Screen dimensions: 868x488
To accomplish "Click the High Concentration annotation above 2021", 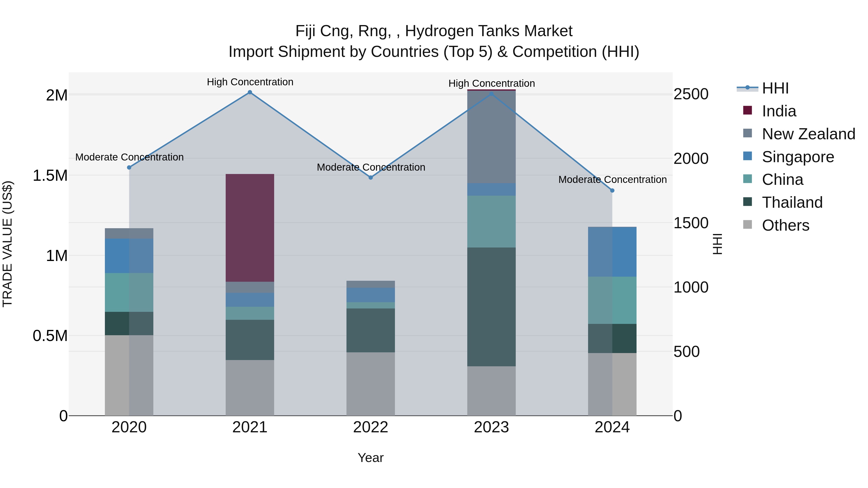I will [250, 82].
